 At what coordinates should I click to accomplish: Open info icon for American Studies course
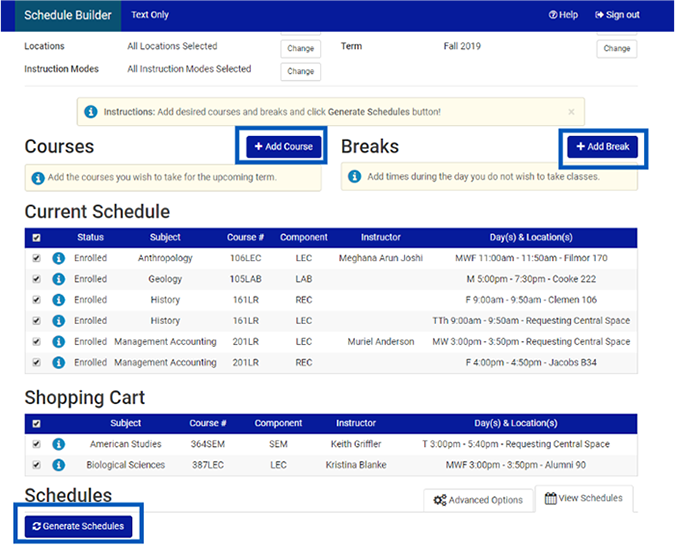[x=59, y=444]
